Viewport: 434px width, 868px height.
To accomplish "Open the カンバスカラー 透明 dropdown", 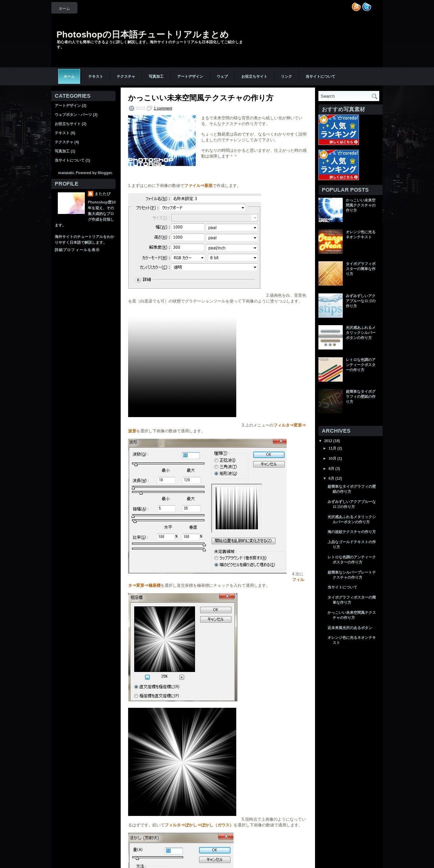I will pos(215,267).
